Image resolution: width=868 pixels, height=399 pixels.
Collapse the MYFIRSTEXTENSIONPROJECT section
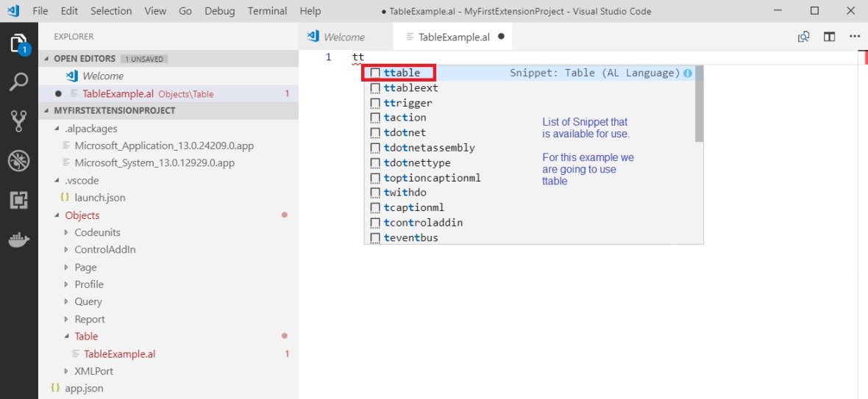click(114, 110)
